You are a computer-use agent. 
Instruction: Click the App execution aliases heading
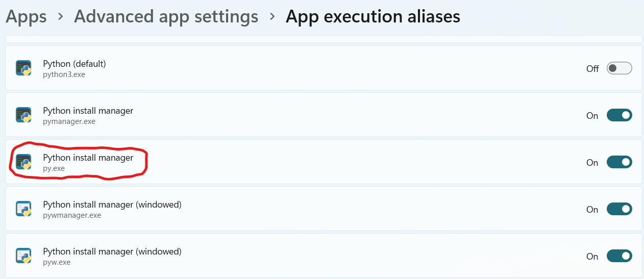tap(373, 17)
